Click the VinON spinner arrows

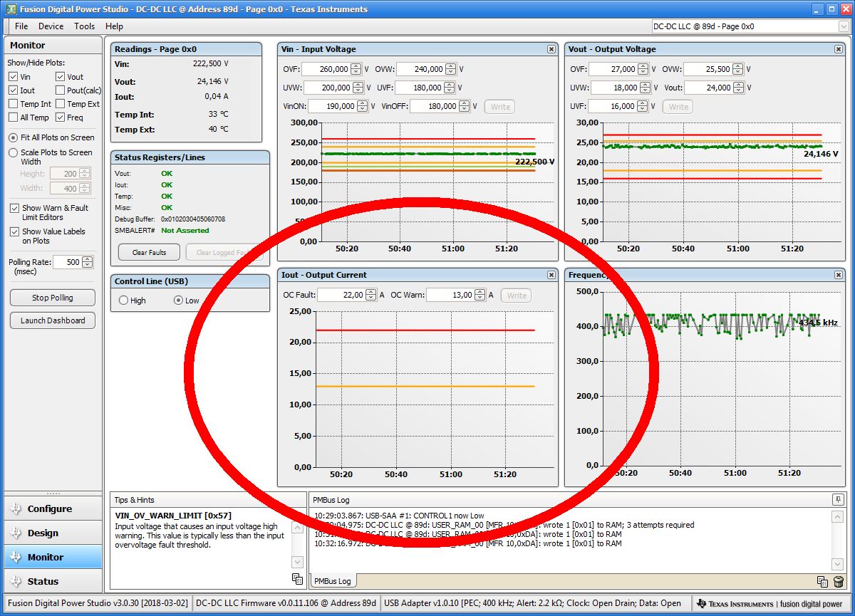(363, 106)
